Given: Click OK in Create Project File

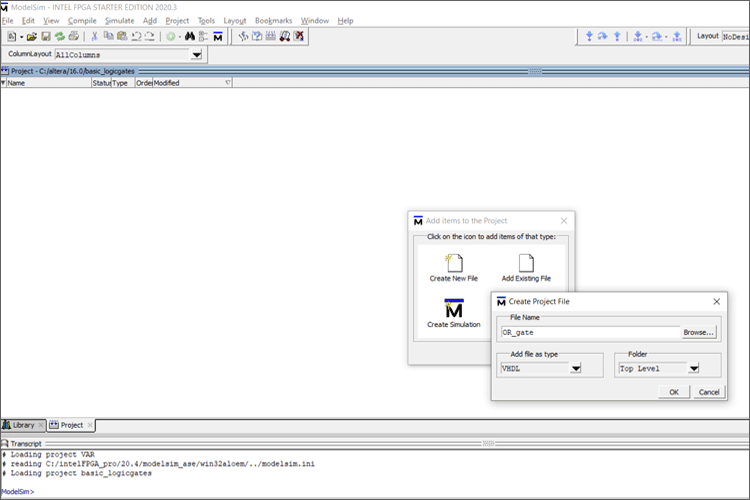Looking at the screenshot, I should tap(674, 392).
